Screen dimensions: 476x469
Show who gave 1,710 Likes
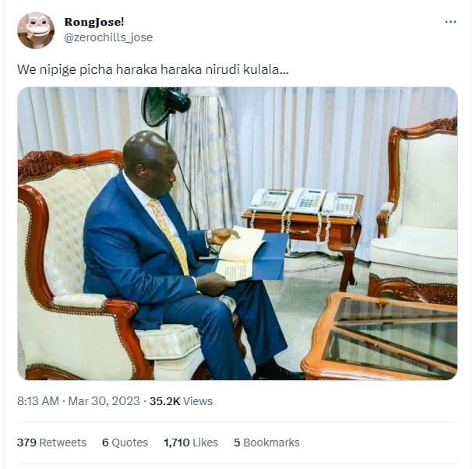(x=191, y=443)
